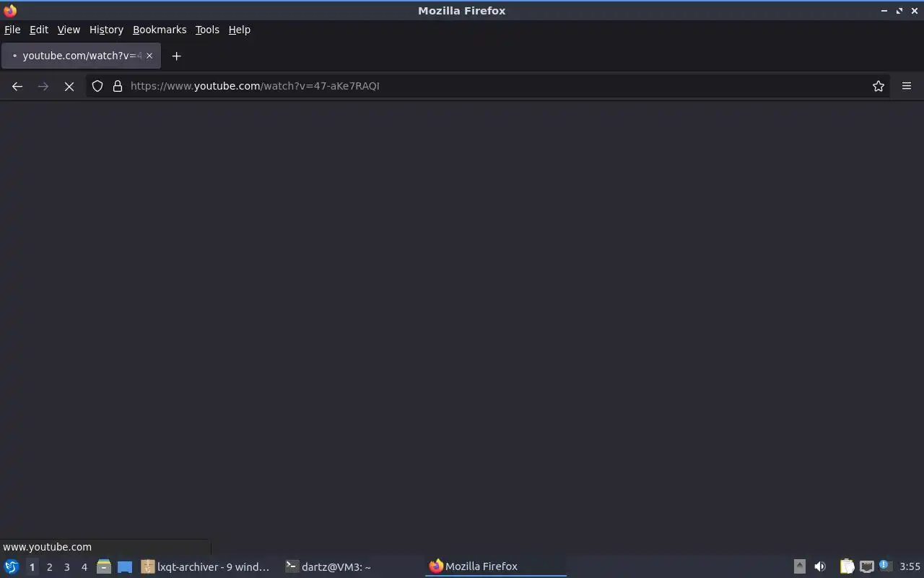924x578 pixels.
Task: Open the History menu
Action: point(106,30)
